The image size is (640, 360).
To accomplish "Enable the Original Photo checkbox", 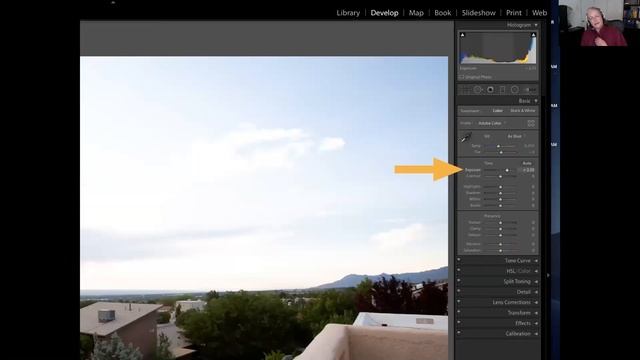I will 462,77.
